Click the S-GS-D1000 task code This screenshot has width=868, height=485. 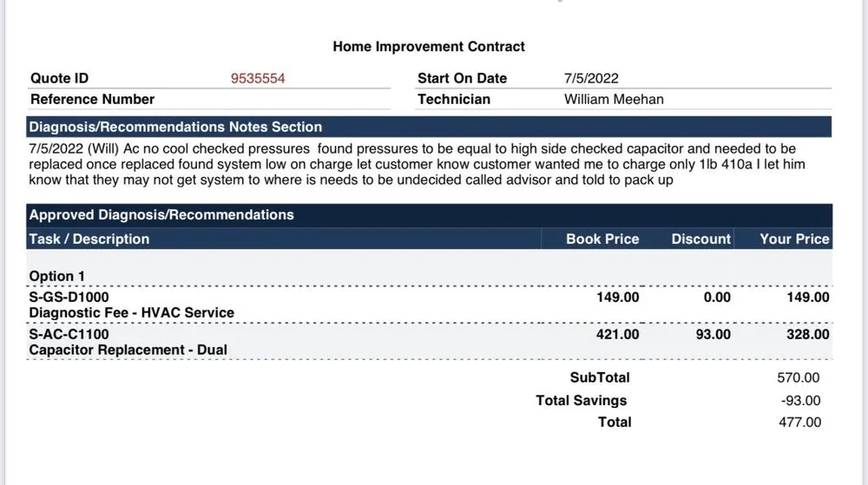[69, 298]
